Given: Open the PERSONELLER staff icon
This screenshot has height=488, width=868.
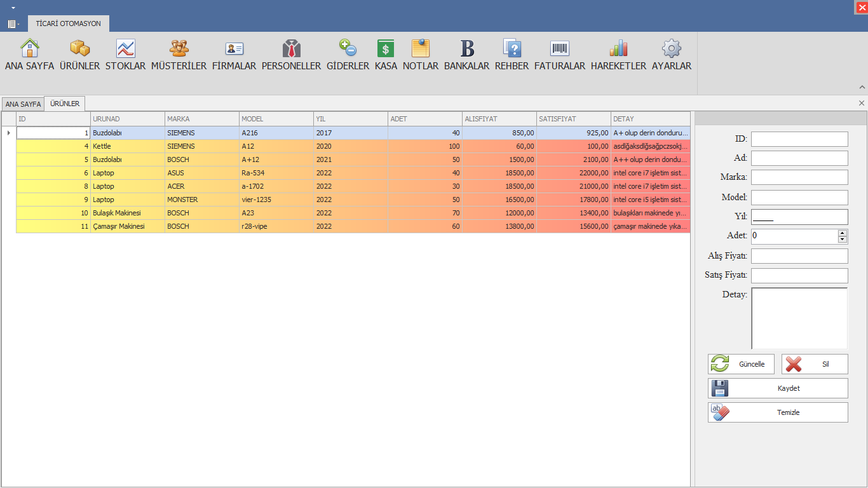Looking at the screenshot, I should point(291,49).
